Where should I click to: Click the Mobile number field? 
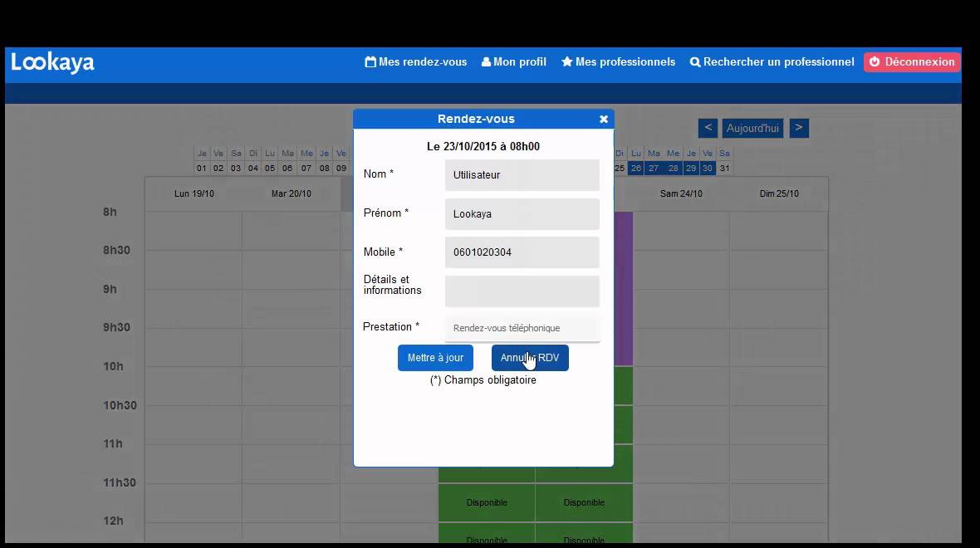point(522,252)
